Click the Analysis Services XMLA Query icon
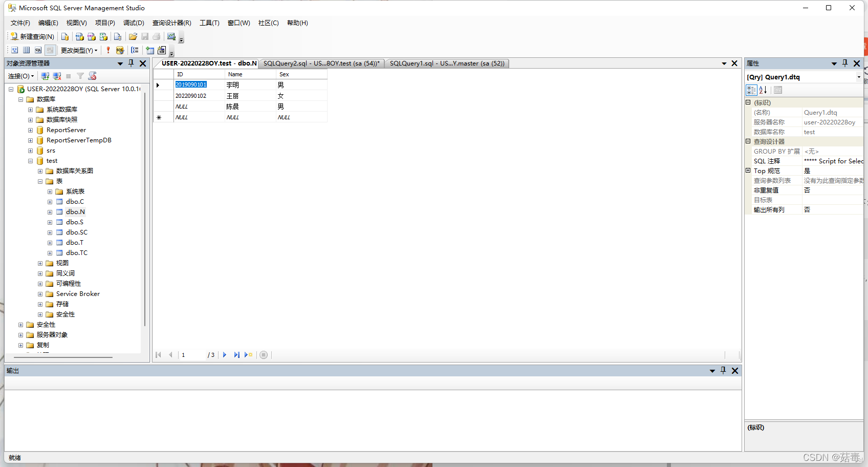The image size is (868, 467). [103, 36]
